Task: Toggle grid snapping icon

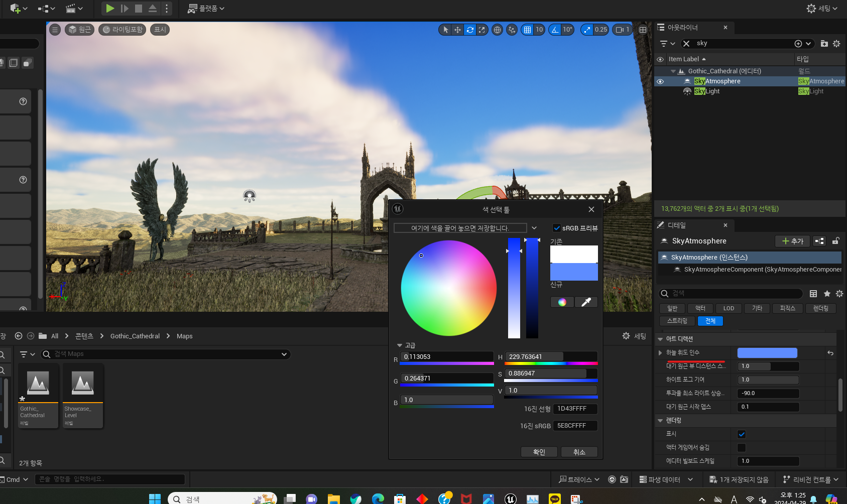Action: click(527, 30)
